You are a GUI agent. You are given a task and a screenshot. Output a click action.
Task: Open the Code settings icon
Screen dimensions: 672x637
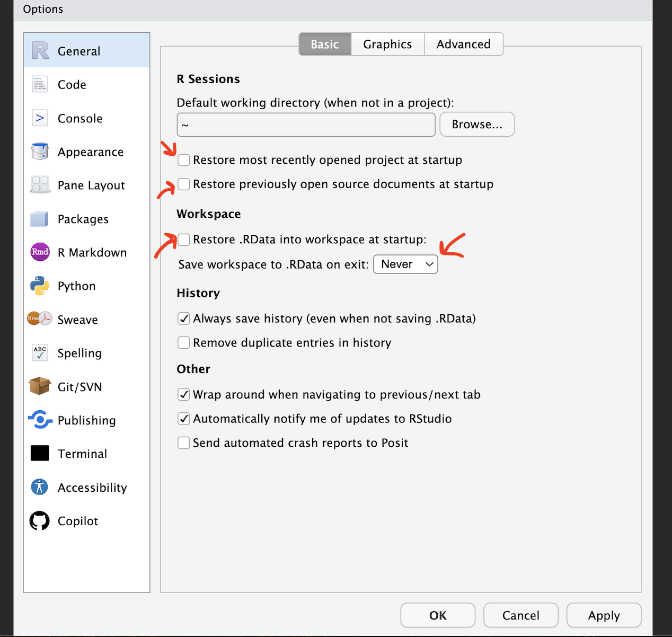[40, 84]
